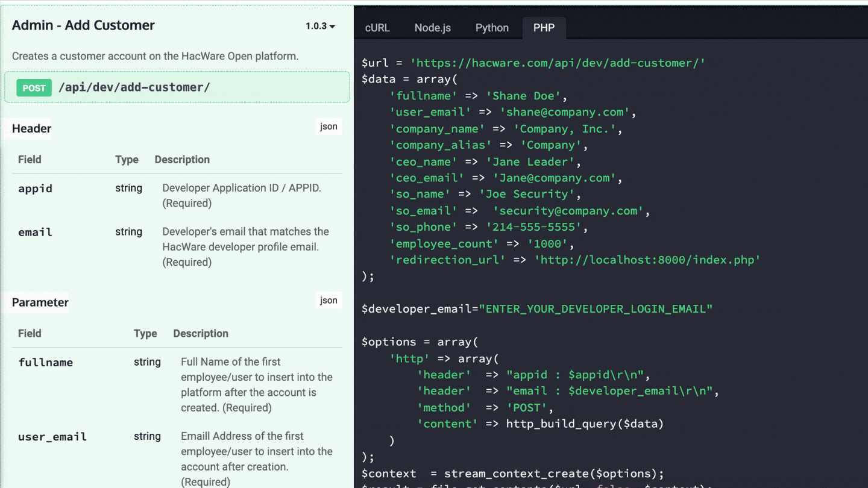868x488 pixels.
Task: Switch to the cURL code tab
Action: (x=377, y=28)
